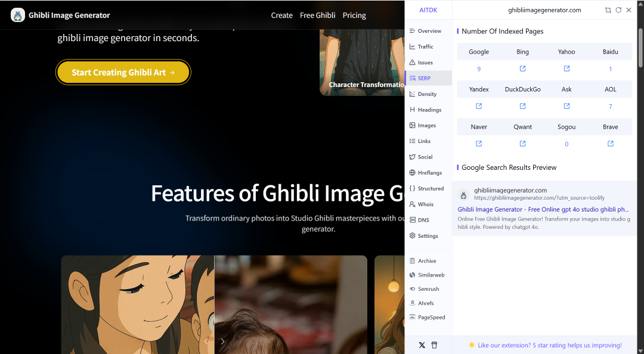Open Brave indexed pages external link icon
Image resolution: width=644 pixels, height=354 pixels.
point(611,144)
